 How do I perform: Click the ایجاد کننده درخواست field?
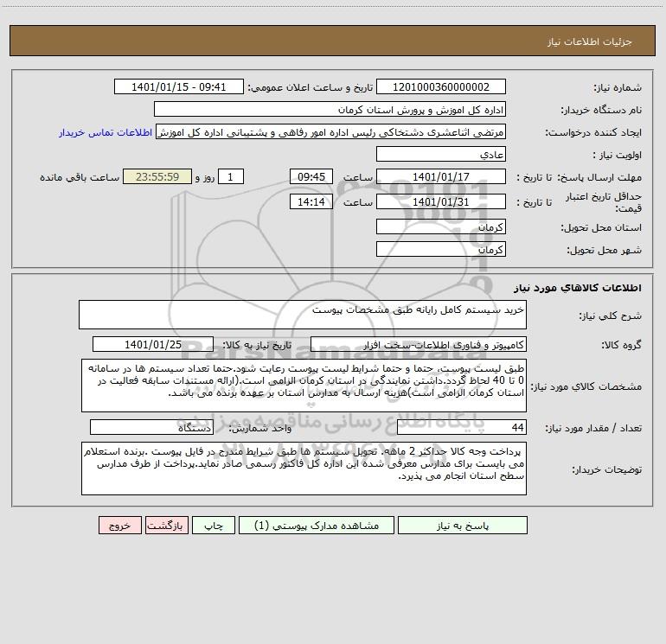[x=331, y=131]
